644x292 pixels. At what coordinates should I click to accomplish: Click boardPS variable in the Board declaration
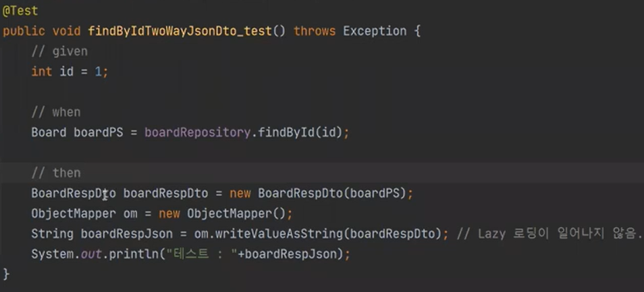point(98,132)
